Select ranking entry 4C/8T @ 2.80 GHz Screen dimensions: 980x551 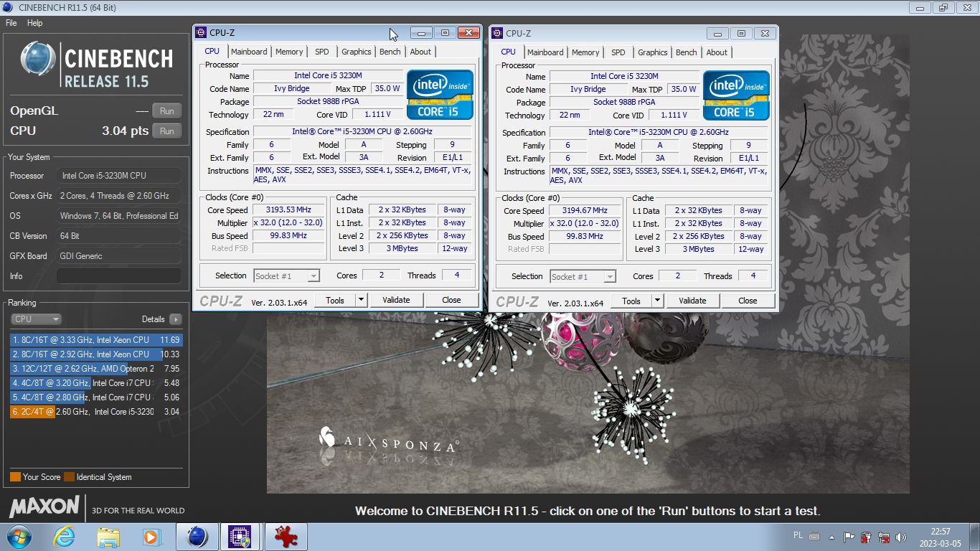click(x=96, y=397)
